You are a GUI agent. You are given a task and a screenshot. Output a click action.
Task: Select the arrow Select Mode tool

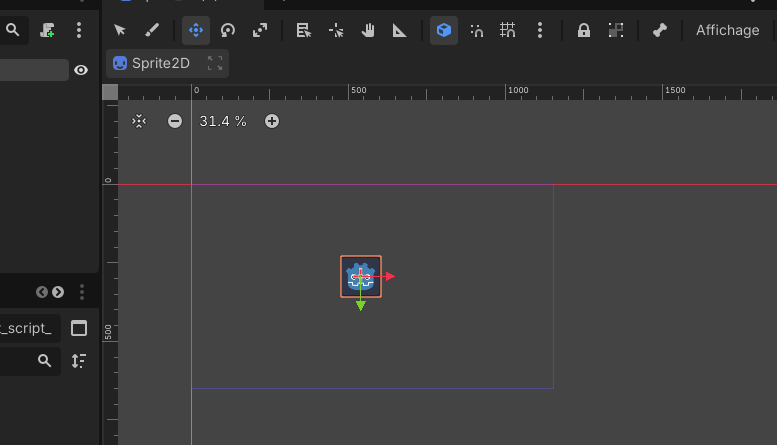click(x=119, y=30)
